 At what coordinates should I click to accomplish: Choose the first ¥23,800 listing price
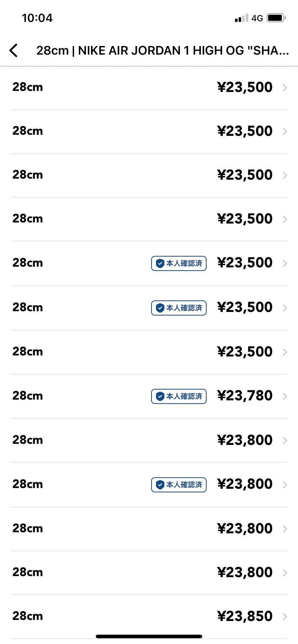click(x=245, y=440)
